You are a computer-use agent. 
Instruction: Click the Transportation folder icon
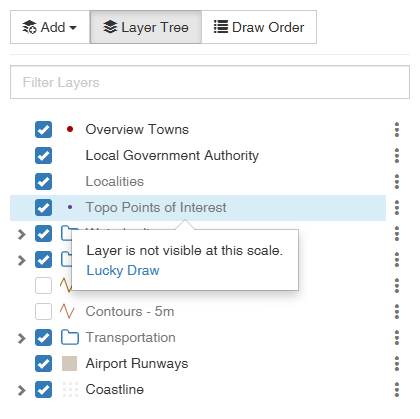[x=70, y=337]
